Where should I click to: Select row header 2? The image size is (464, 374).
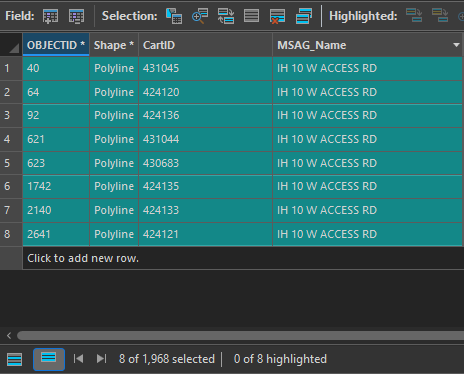click(x=11, y=92)
